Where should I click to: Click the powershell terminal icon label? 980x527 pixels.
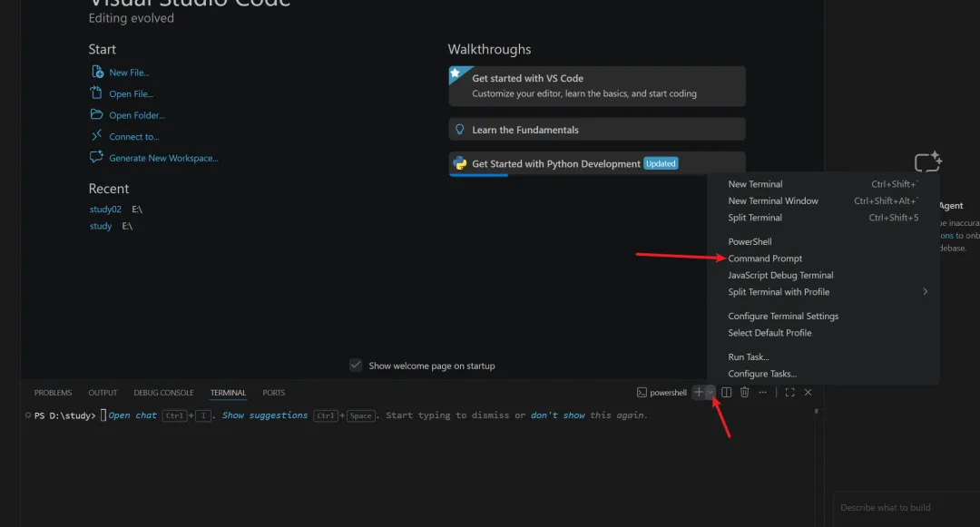point(661,392)
